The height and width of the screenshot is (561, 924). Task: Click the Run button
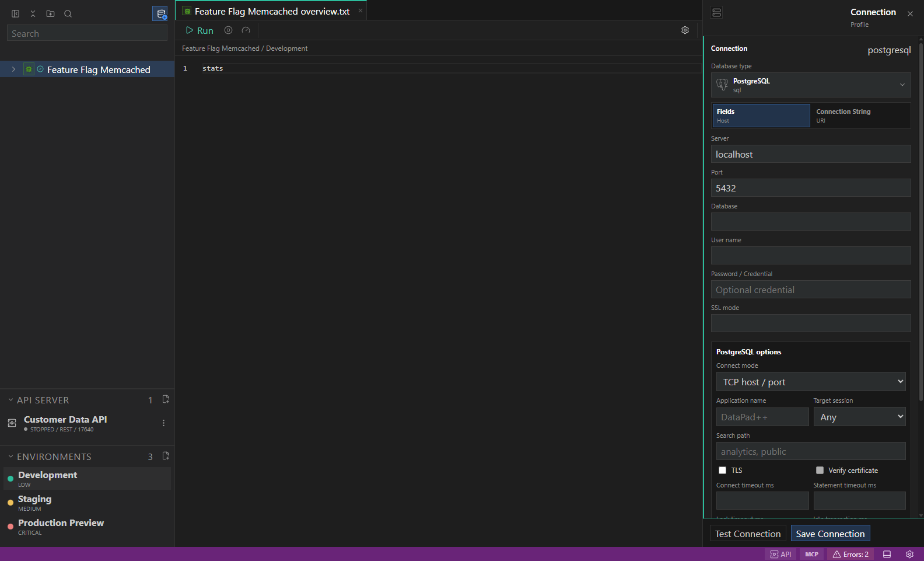(199, 30)
